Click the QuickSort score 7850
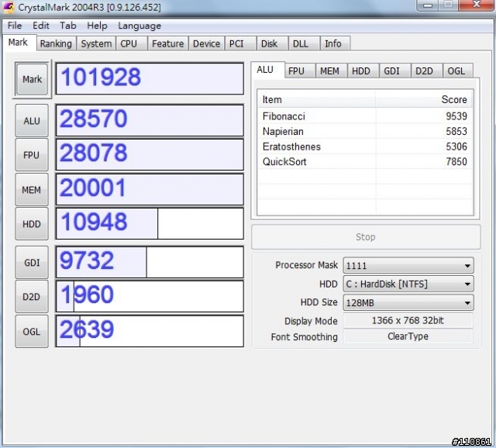 [x=456, y=162]
